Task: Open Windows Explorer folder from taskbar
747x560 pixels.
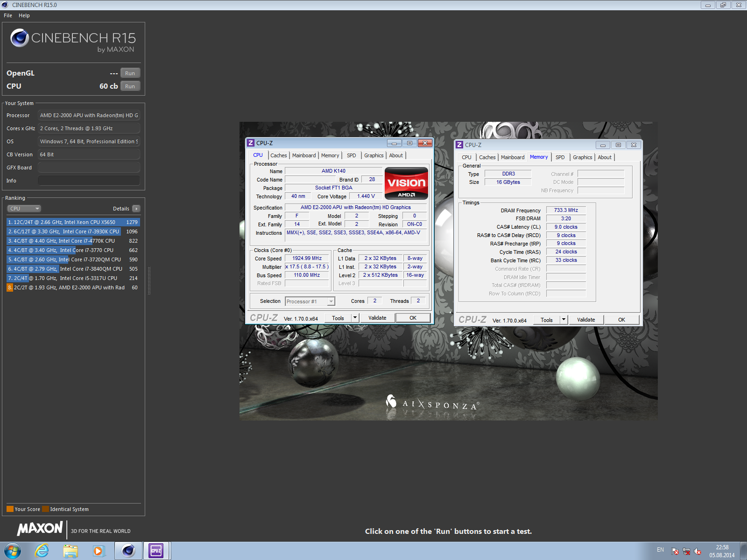Action: coord(70,551)
